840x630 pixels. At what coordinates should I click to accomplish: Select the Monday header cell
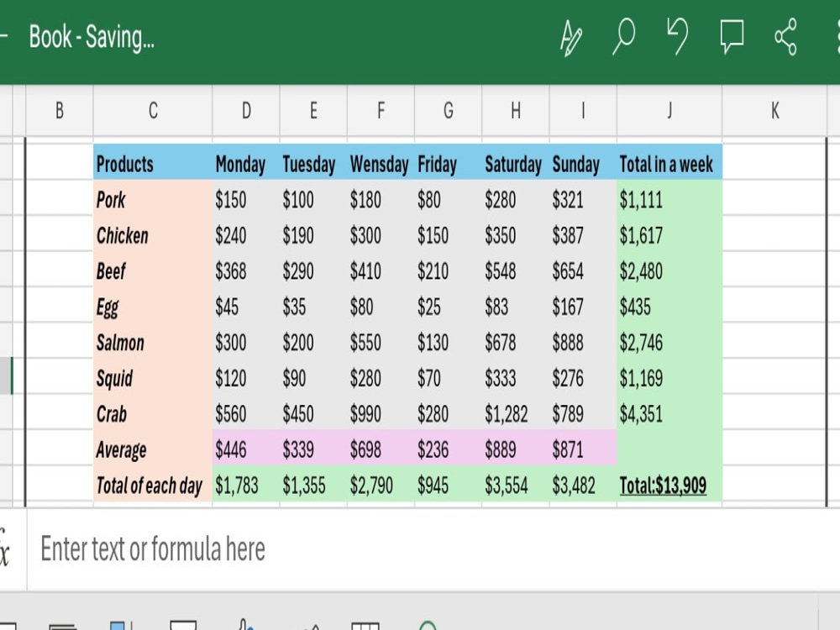click(x=246, y=163)
